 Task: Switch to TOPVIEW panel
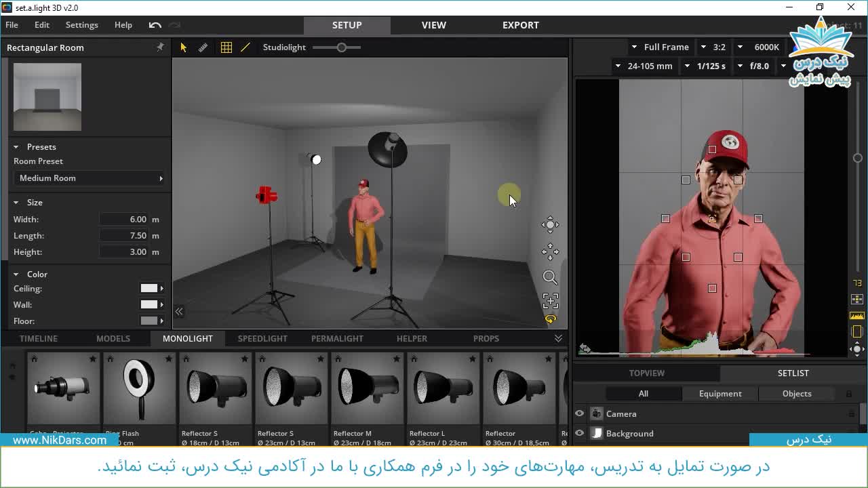[646, 373]
